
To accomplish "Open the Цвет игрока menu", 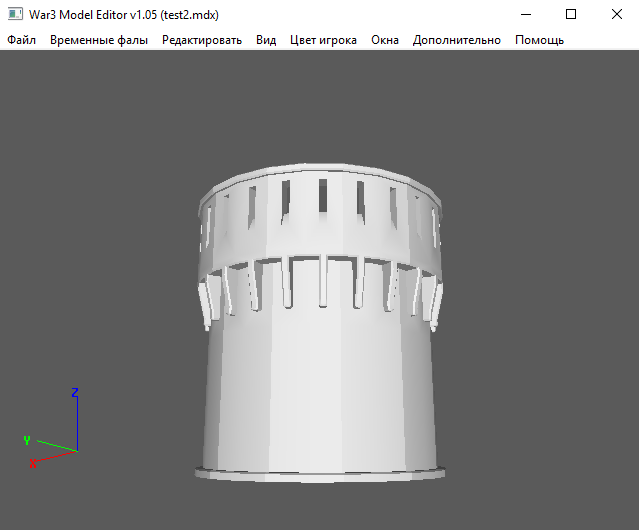I will coord(324,40).
